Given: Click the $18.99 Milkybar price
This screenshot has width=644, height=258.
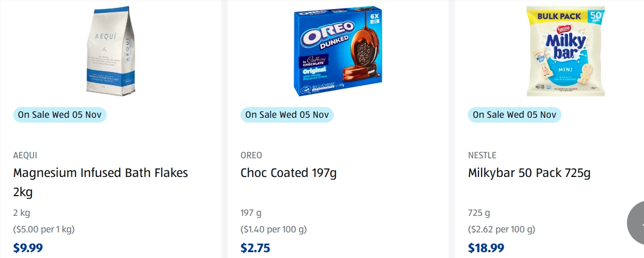Looking at the screenshot, I should [x=486, y=248].
